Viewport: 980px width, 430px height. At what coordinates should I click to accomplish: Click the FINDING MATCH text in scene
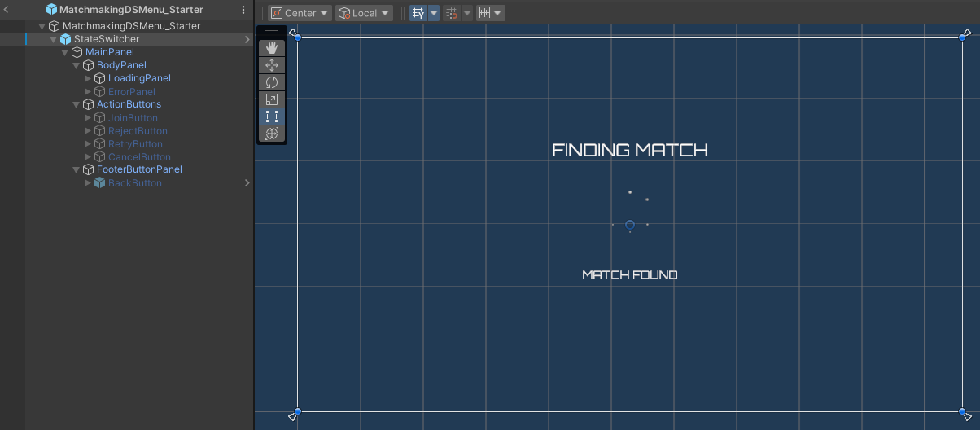630,150
